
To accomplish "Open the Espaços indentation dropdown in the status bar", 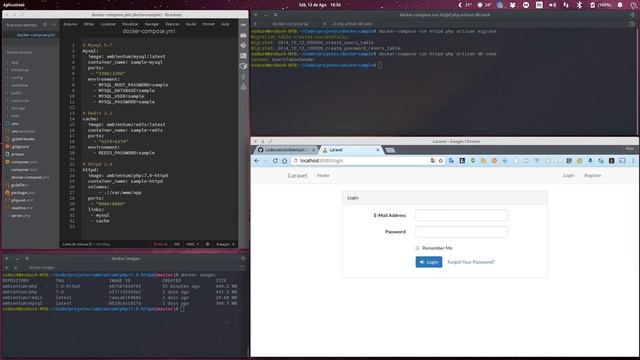I will (225, 244).
